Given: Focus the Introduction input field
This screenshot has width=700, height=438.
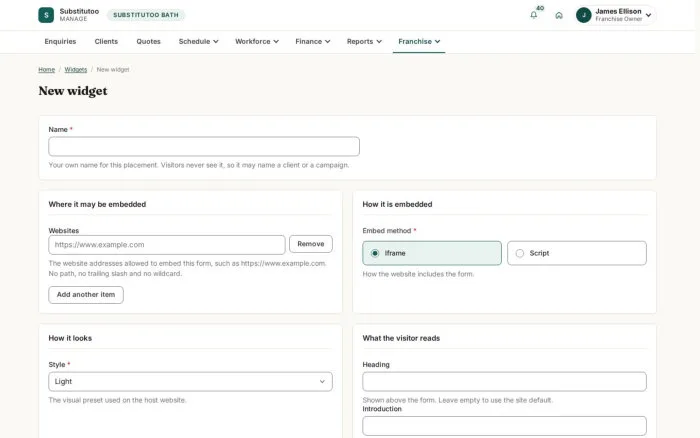Looking at the screenshot, I should click(504, 426).
